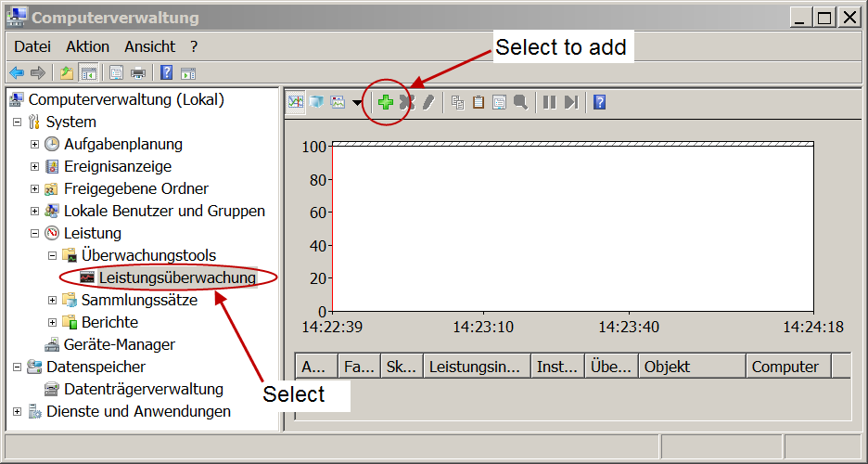The width and height of the screenshot is (868, 464).
Task: Click the Sk... column header
Action: coord(402,367)
